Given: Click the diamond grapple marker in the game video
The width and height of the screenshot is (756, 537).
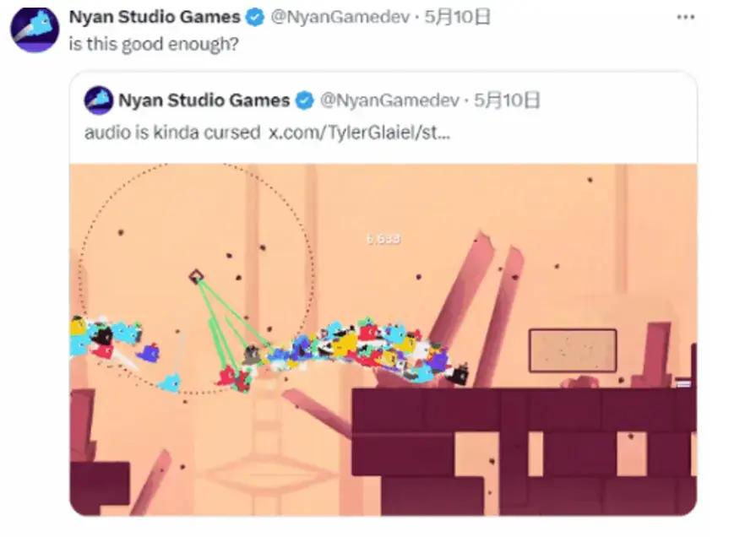Looking at the screenshot, I should coord(196,276).
